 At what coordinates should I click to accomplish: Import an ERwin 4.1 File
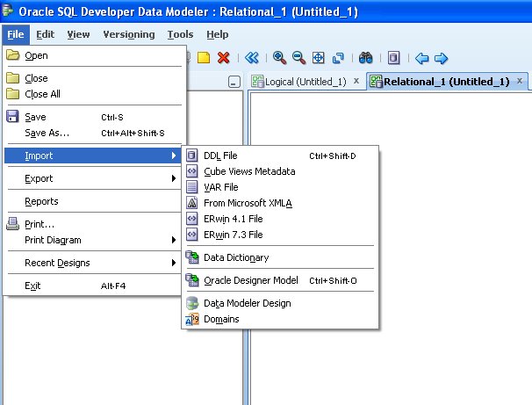(280, 219)
